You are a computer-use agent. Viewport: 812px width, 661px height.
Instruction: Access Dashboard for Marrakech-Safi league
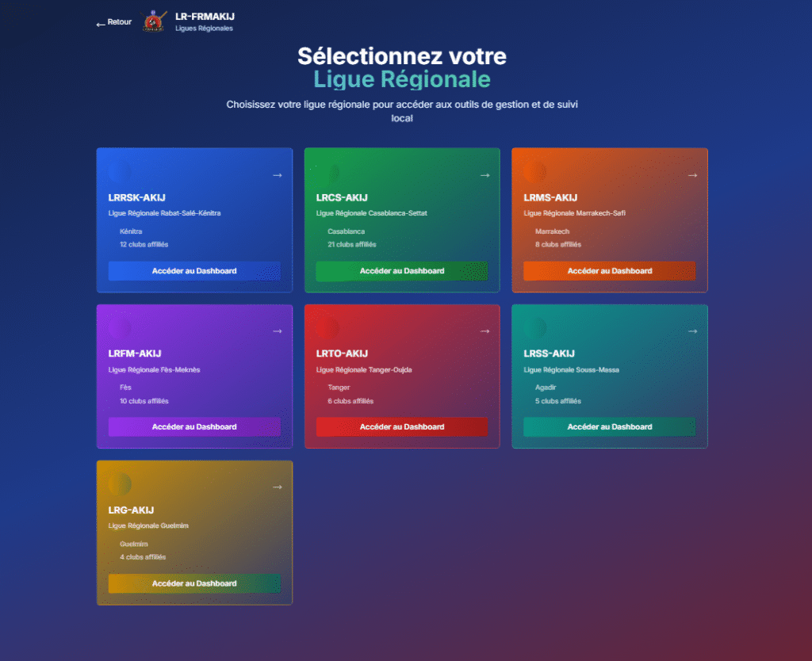point(609,271)
